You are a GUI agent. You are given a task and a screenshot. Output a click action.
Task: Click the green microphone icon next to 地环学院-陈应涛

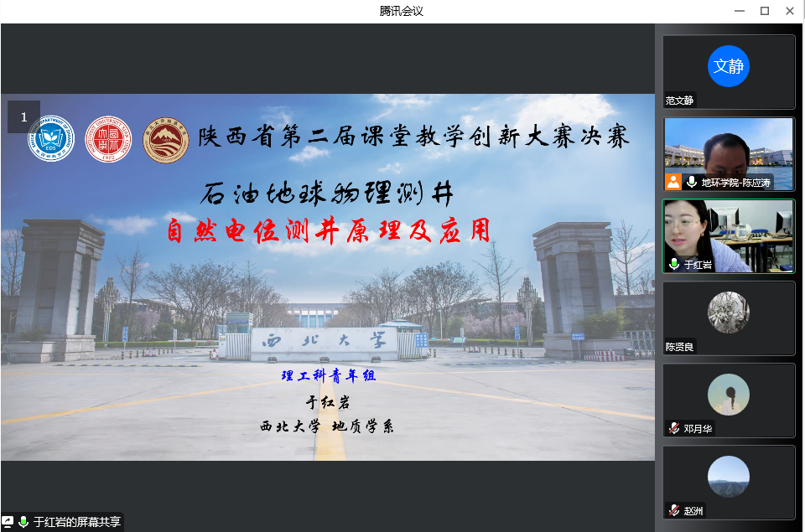(692, 182)
